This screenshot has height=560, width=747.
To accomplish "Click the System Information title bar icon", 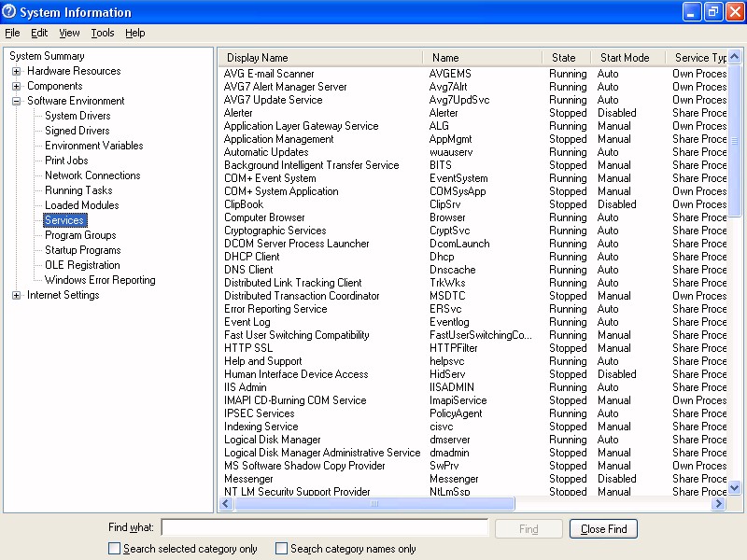I will click(10, 12).
